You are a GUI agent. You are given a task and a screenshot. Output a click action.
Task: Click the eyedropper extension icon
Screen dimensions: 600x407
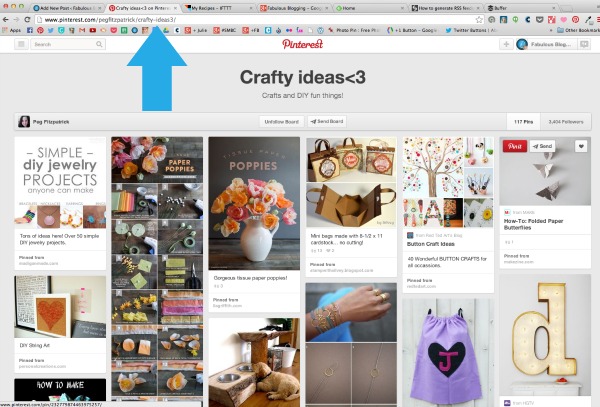(588, 19)
